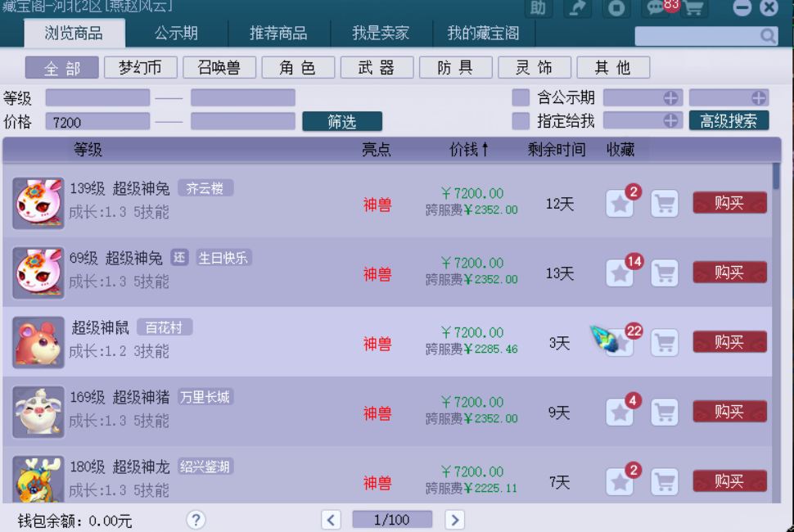The width and height of the screenshot is (794, 532).
Task: Focus the maximum 价格 input field
Action: [x=243, y=121]
